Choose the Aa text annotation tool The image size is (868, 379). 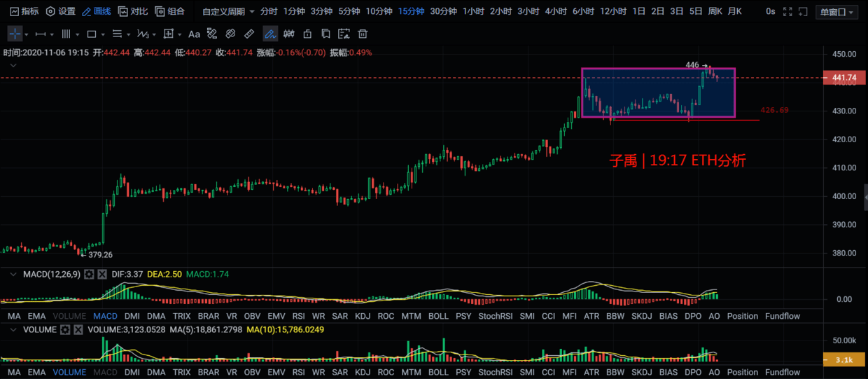pos(194,34)
